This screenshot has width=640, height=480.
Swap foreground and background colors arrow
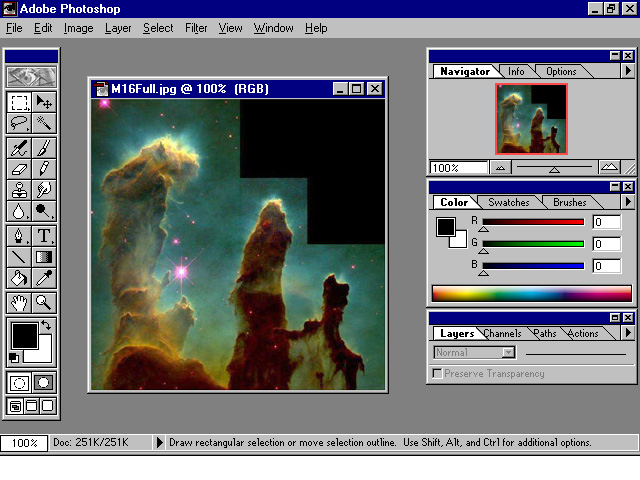coord(46,325)
